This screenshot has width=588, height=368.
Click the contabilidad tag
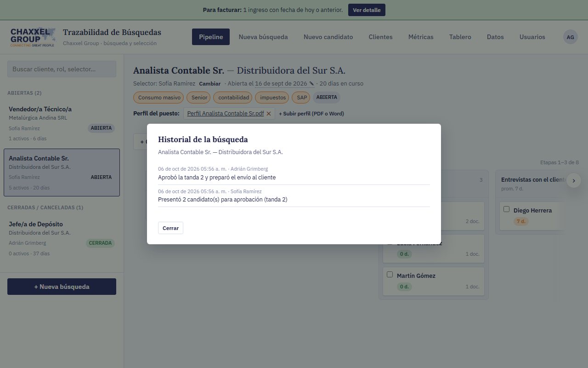point(233,98)
